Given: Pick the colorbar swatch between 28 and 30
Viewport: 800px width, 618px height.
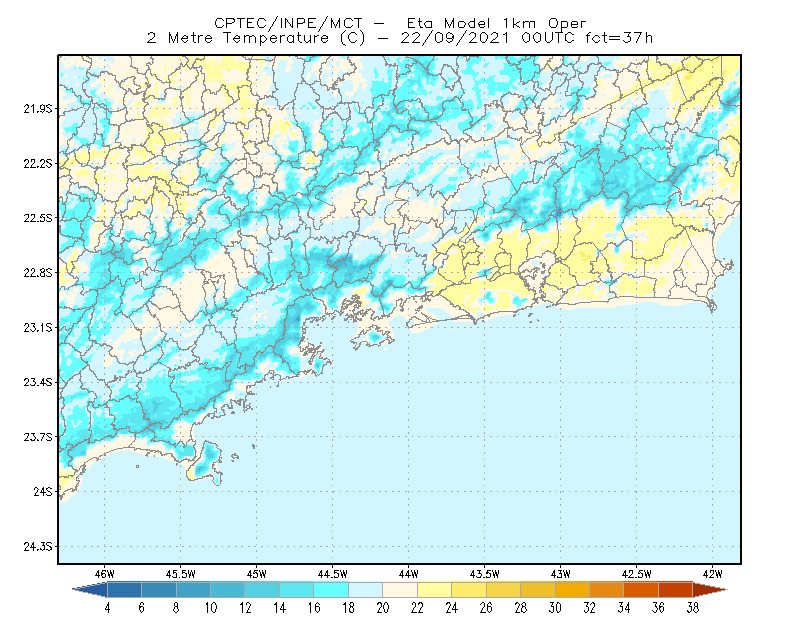Looking at the screenshot, I should [538, 590].
